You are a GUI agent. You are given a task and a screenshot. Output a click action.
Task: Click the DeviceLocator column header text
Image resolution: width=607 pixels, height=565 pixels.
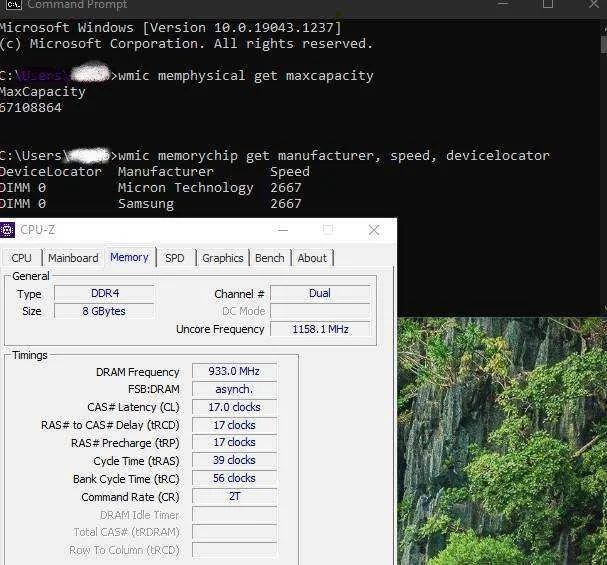point(51,171)
